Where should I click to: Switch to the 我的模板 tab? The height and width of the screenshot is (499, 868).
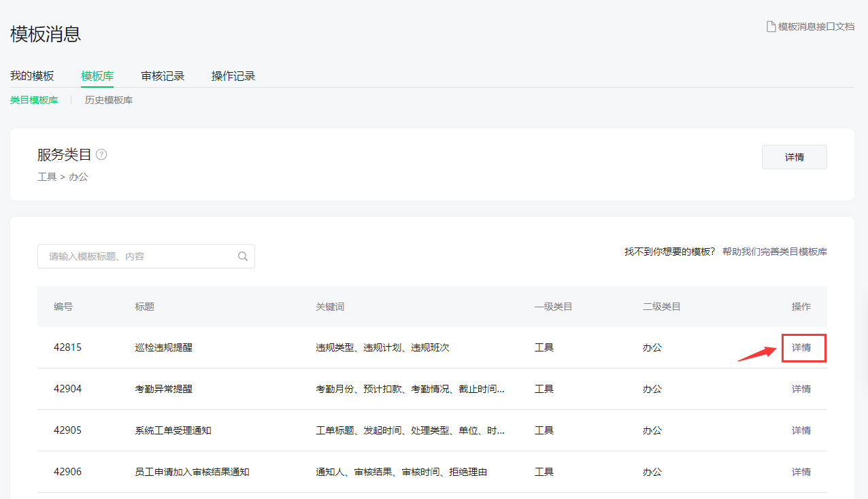[x=32, y=76]
